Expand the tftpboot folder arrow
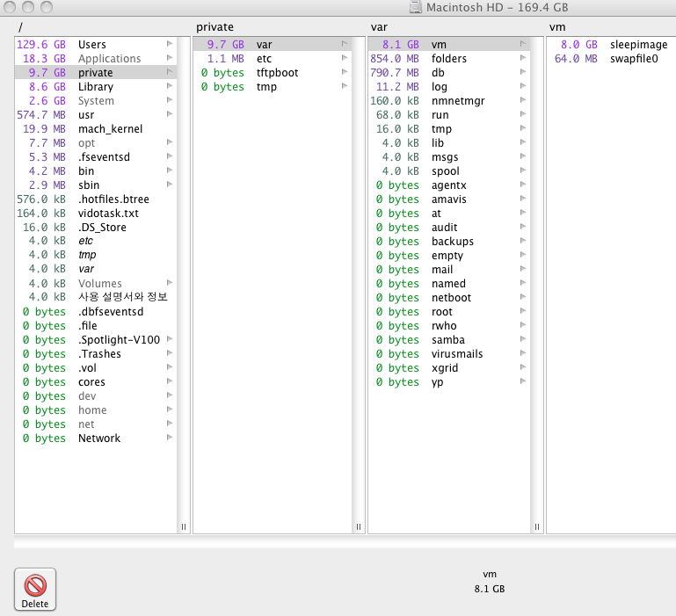The height and width of the screenshot is (616, 676). (x=345, y=72)
